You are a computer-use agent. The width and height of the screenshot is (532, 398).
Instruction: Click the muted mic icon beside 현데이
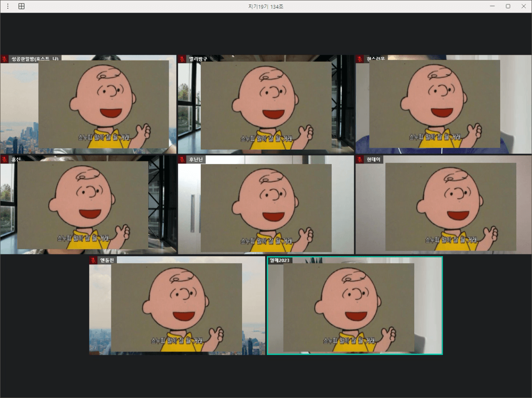click(x=360, y=160)
